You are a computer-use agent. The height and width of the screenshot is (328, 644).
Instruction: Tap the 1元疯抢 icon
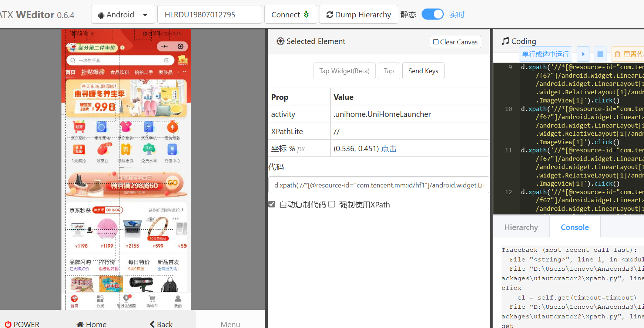79,149
